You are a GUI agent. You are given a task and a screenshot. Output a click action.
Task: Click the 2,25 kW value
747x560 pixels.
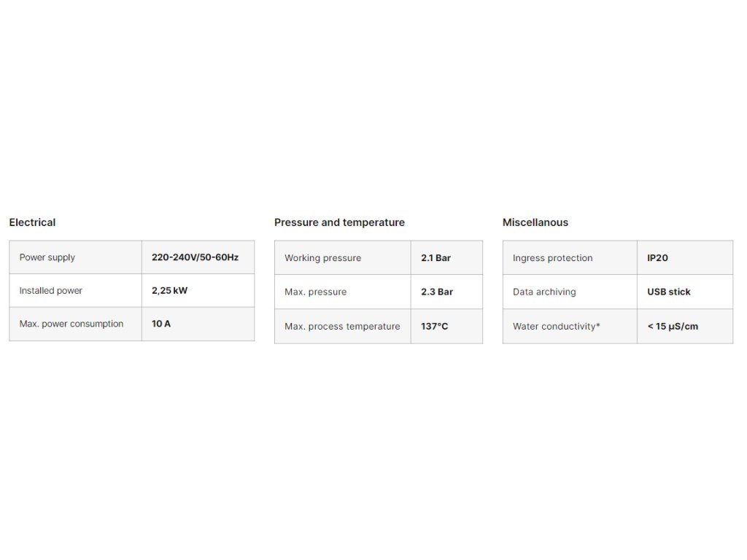coord(169,291)
